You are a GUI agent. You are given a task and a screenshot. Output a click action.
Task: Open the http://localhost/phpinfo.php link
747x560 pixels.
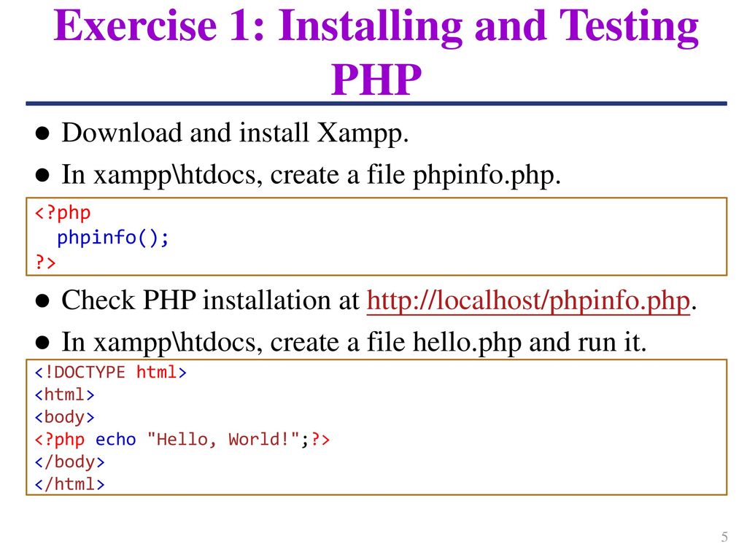click(x=528, y=300)
